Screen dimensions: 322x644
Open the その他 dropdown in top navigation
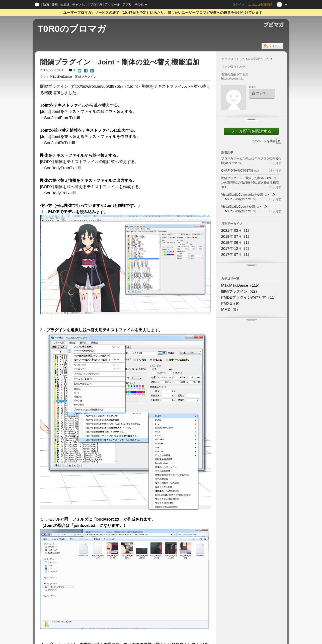click(141, 5)
